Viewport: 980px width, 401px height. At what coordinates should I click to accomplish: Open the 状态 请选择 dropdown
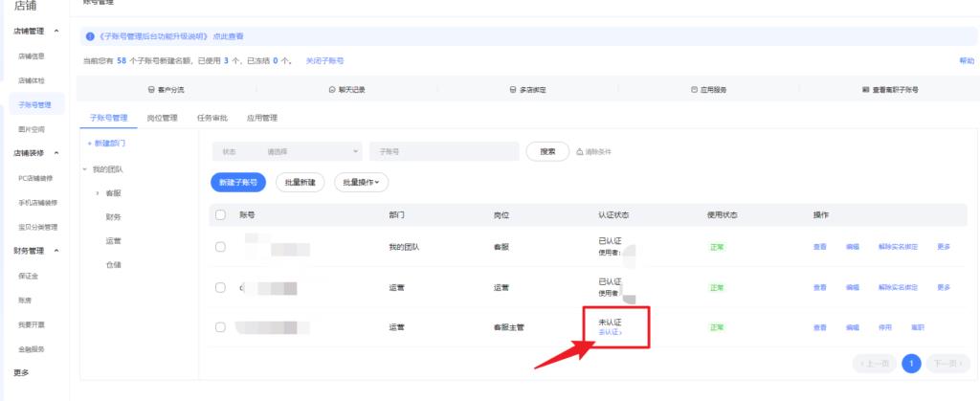click(x=287, y=152)
